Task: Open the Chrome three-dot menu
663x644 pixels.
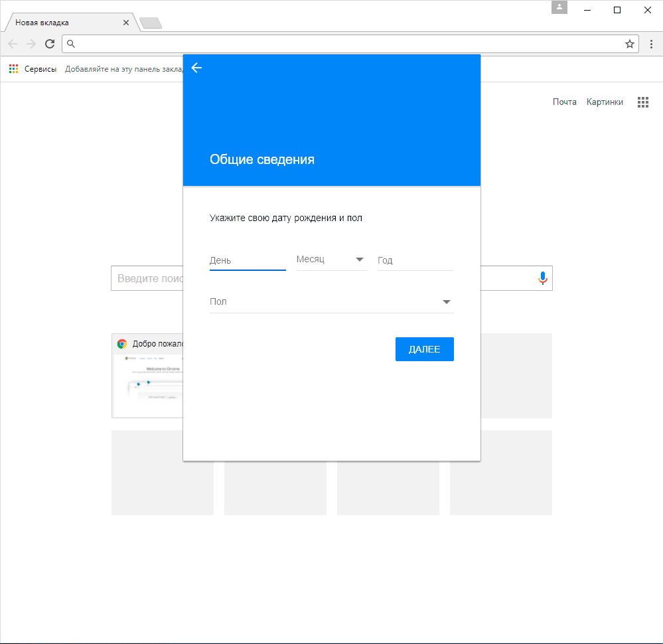Action: click(651, 44)
